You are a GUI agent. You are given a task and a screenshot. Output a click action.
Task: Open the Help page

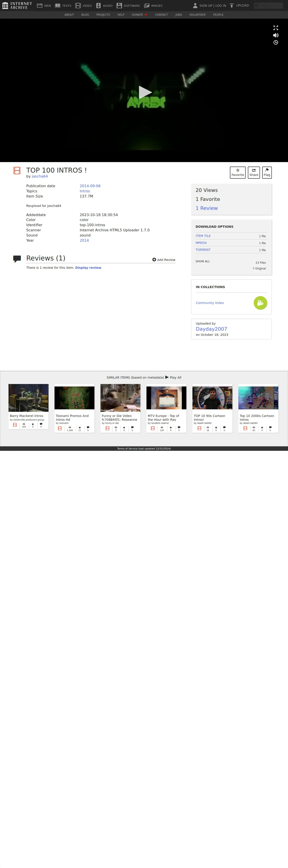(121, 15)
